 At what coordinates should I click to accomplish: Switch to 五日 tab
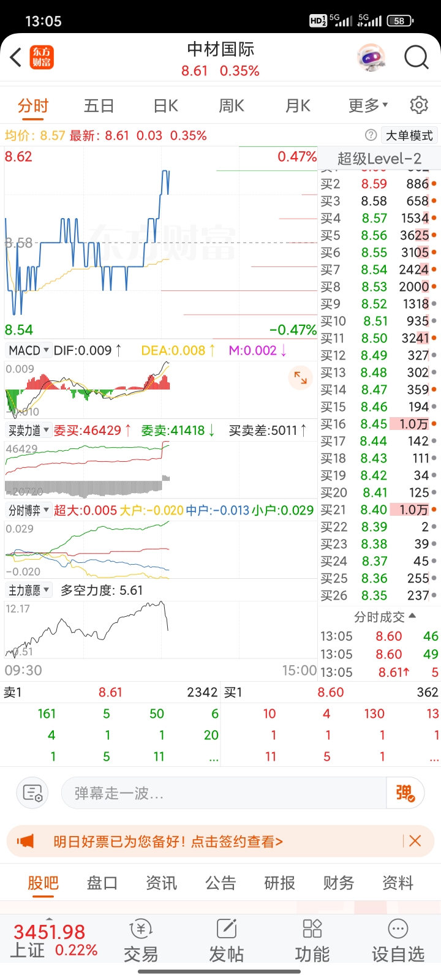pyautogui.click(x=99, y=106)
